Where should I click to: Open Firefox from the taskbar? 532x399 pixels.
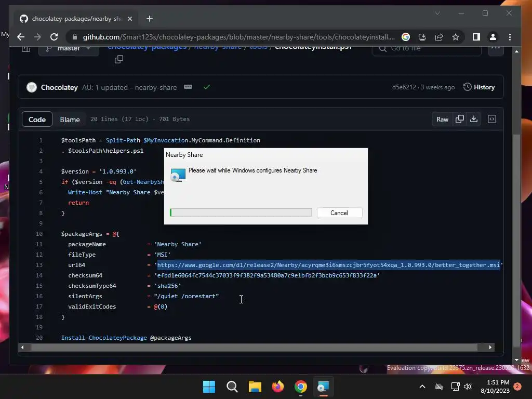click(x=278, y=387)
